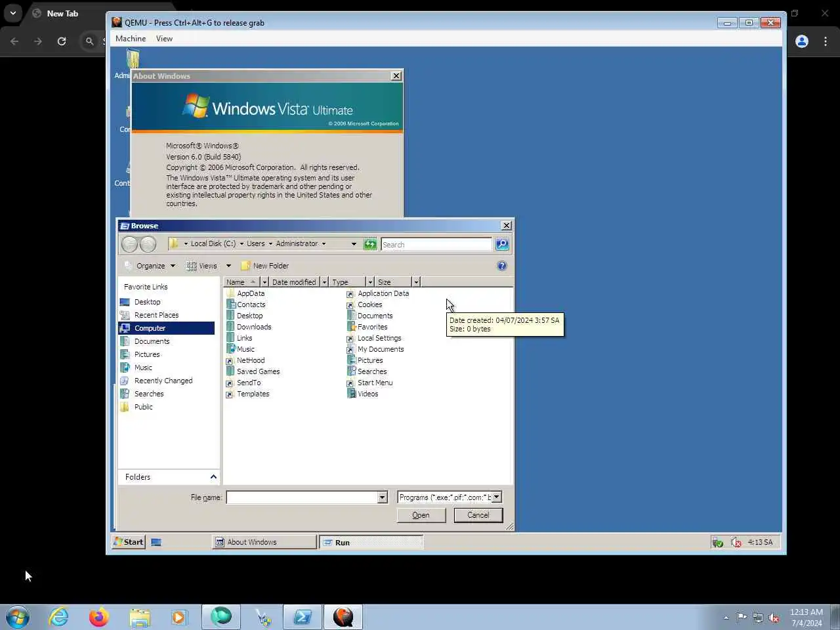Open Public in Favorite Links
The width and height of the screenshot is (840, 630).
coord(143,407)
